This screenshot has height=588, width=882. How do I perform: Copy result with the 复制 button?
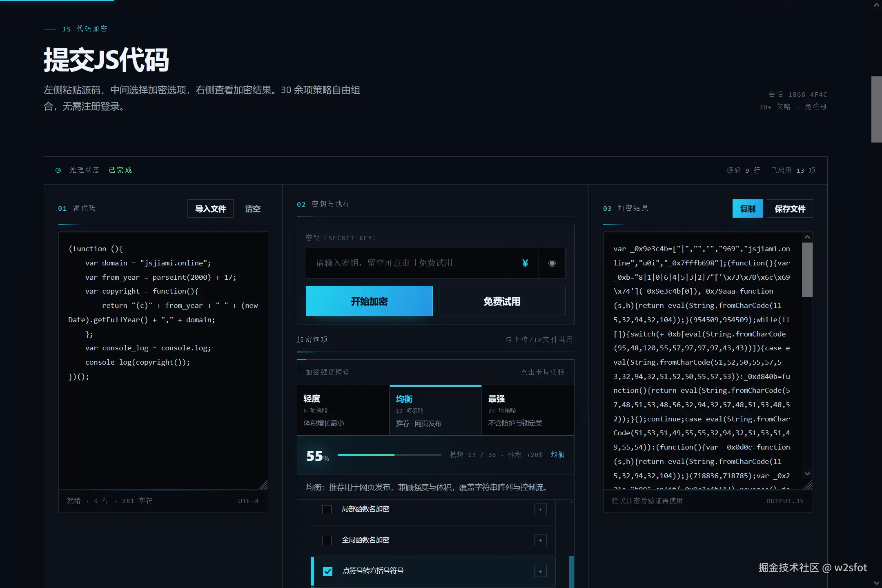pos(748,209)
